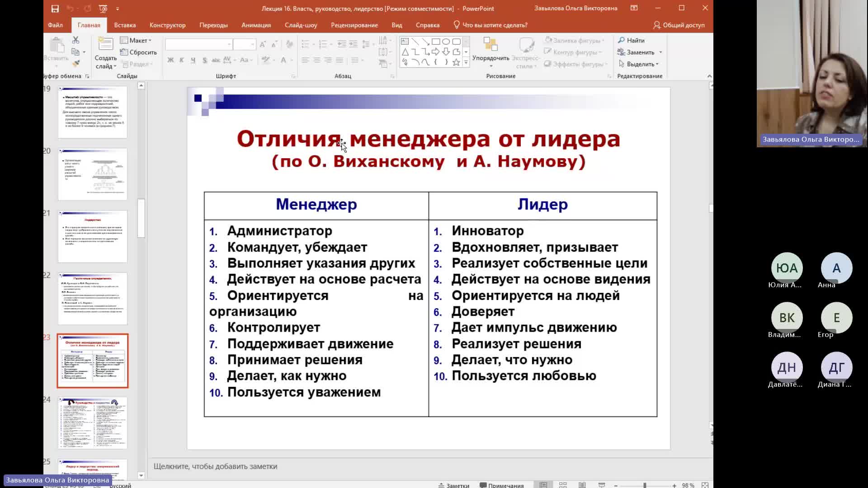Click the text box shape icon
The height and width of the screenshot is (488, 868).
click(405, 41)
